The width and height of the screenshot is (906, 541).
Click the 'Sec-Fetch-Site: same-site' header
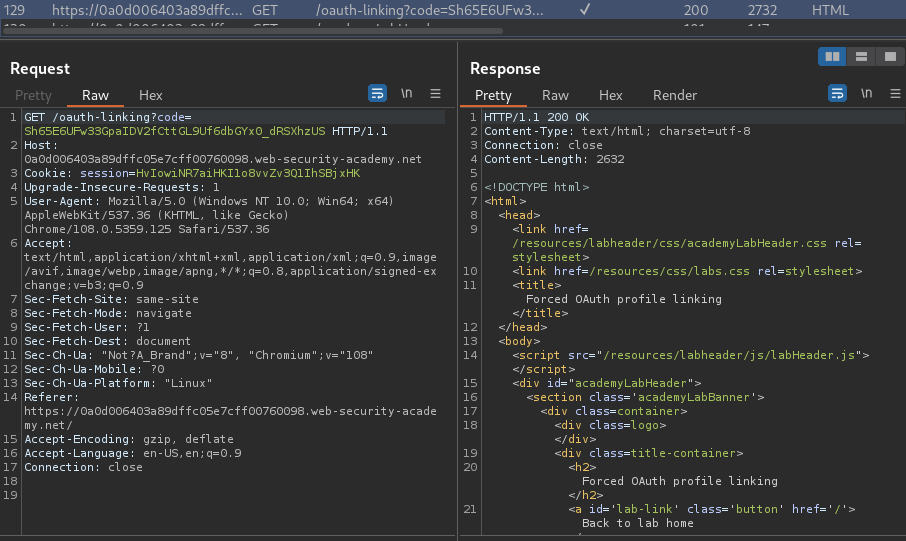coord(111,299)
